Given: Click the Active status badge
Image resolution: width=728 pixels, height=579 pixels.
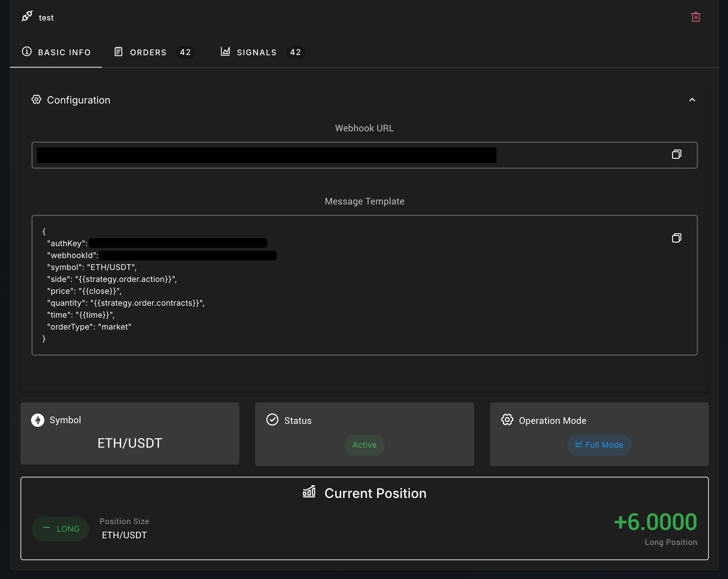Looking at the screenshot, I should pos(364,445).
